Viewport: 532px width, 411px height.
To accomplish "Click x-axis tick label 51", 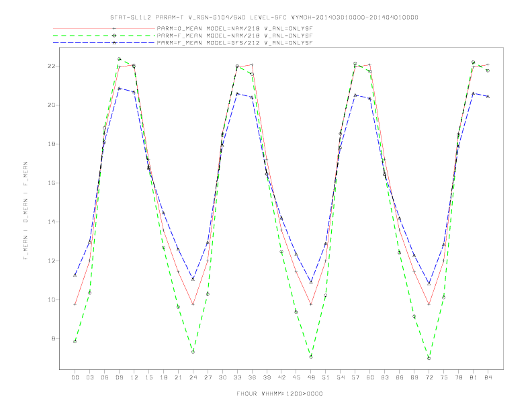I will pyautogui.click(x=326, y=377).
